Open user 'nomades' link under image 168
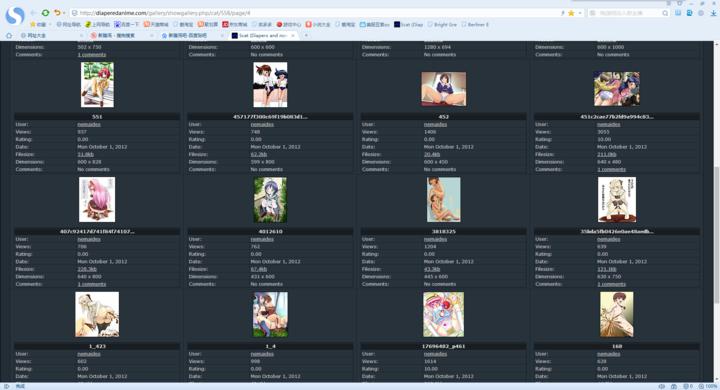 [608, 354]
